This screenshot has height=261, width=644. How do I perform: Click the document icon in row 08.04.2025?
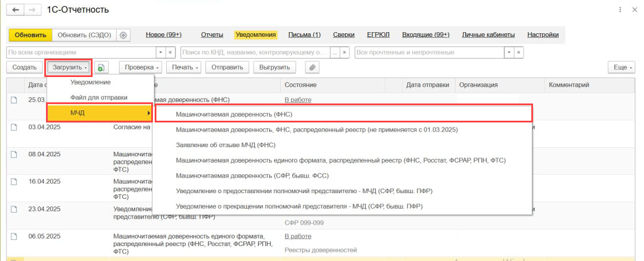pyautogui.click(x=14, y=154)
